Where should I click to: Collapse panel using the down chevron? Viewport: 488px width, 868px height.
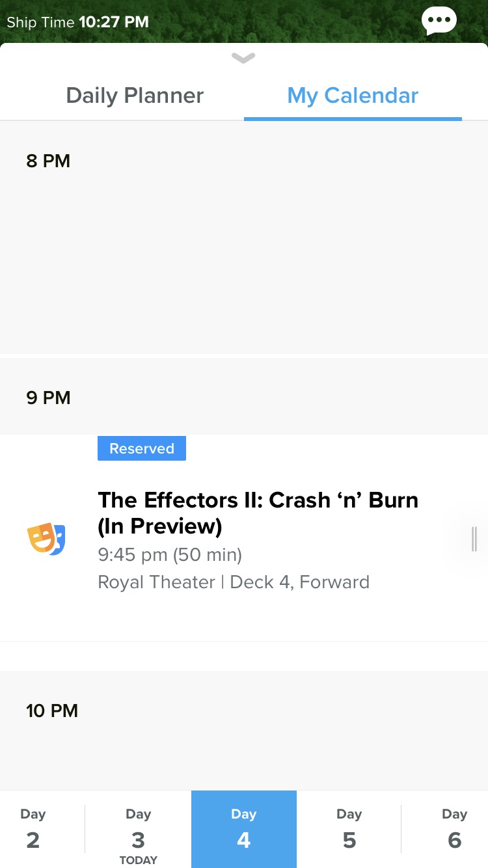click(x=243, y=59)
